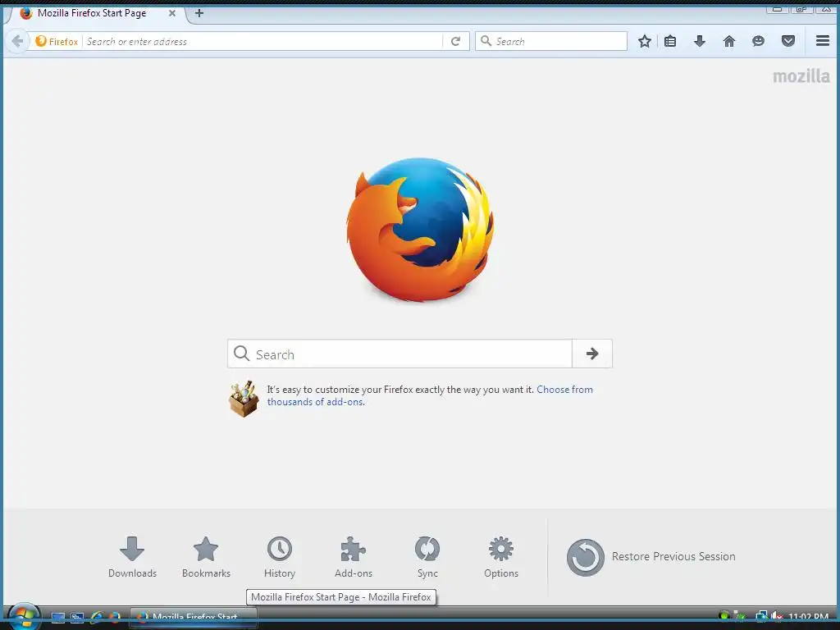Viewport: 840px width, 630px height.
Task: Click the magnifier icon in toolbar search
Action: [486, 41]
